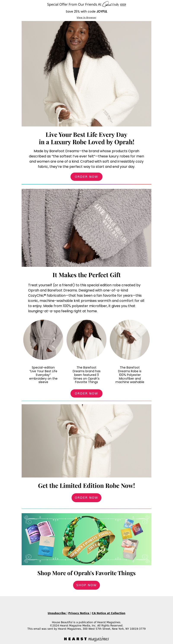The width and height of the screenshot is (173, 644).
Task: Click the hero image of woman in white robe
Action: [x=86, y=73]
